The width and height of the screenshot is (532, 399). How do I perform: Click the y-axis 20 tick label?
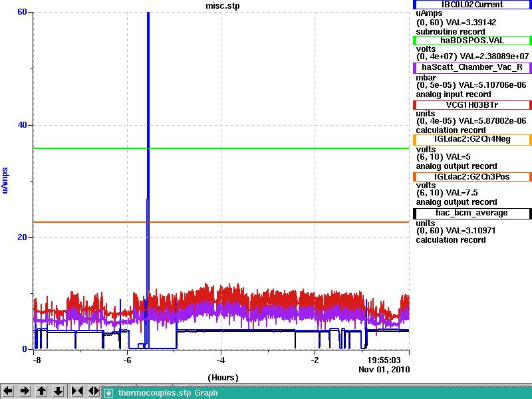(22, 237)
